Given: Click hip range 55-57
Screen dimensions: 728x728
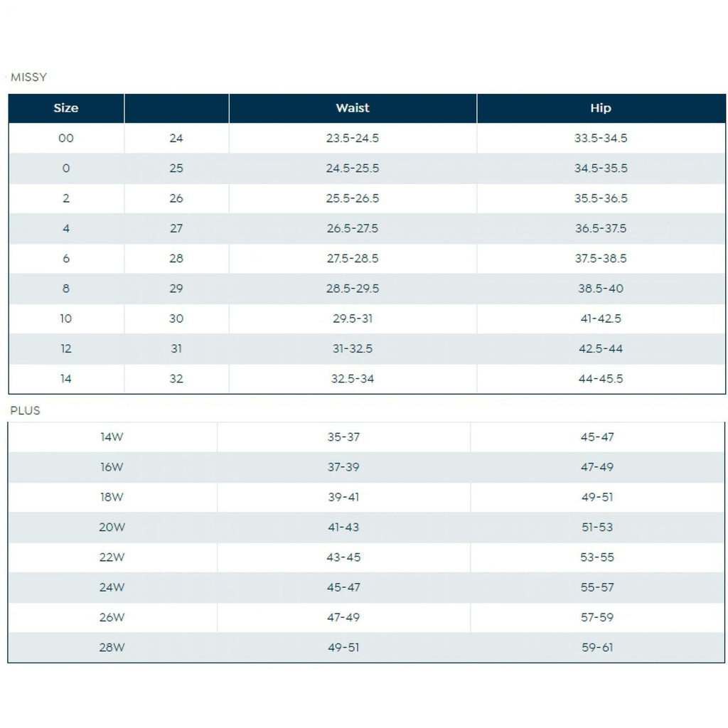Looking at the screenshot, I should [x=597, y=587].
